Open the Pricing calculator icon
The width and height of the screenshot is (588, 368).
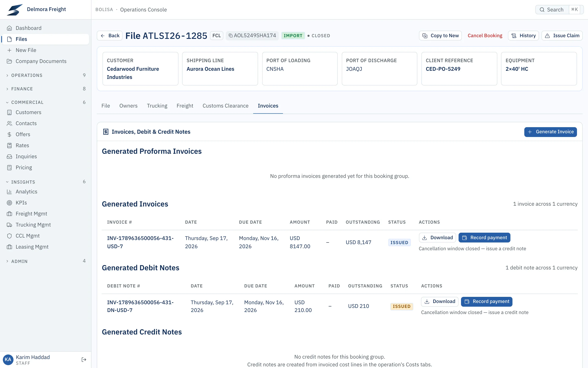point(9,167)
